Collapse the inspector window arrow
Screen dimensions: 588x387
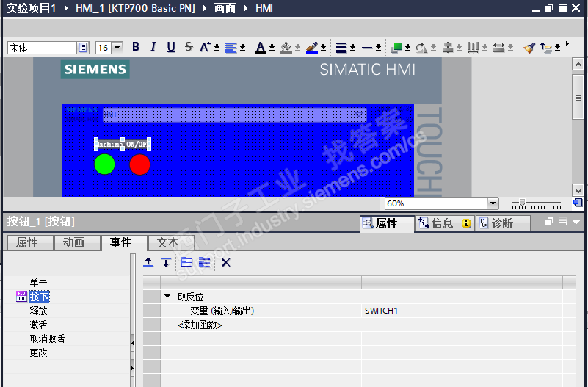[x=576, y=222]
